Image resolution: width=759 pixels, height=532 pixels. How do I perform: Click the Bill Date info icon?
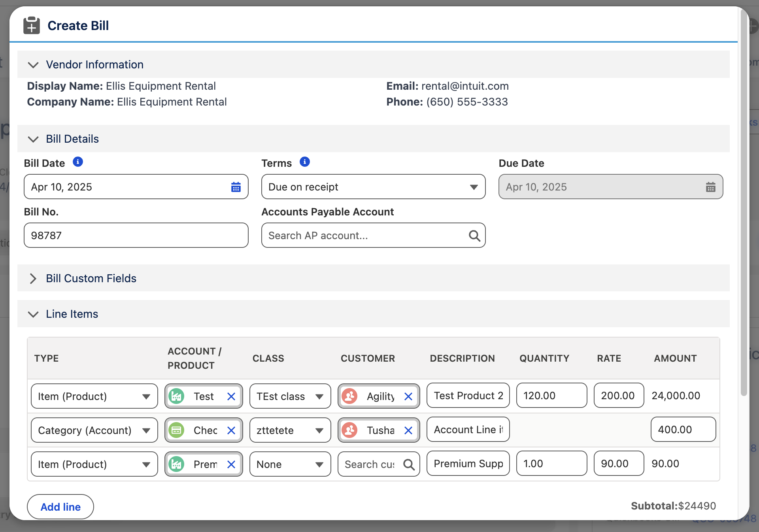tap(78, 162)
